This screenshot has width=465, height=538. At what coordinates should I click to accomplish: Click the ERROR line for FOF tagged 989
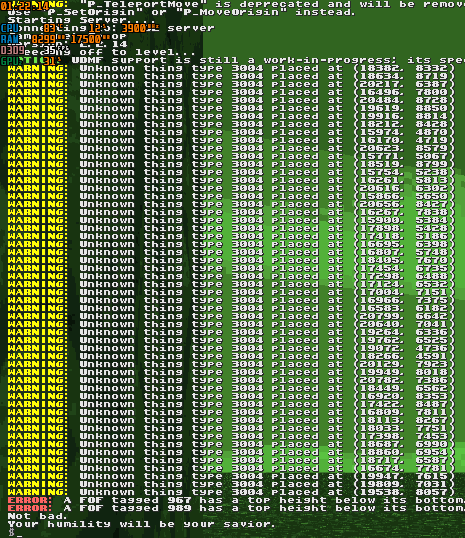(x=236, y=508)
